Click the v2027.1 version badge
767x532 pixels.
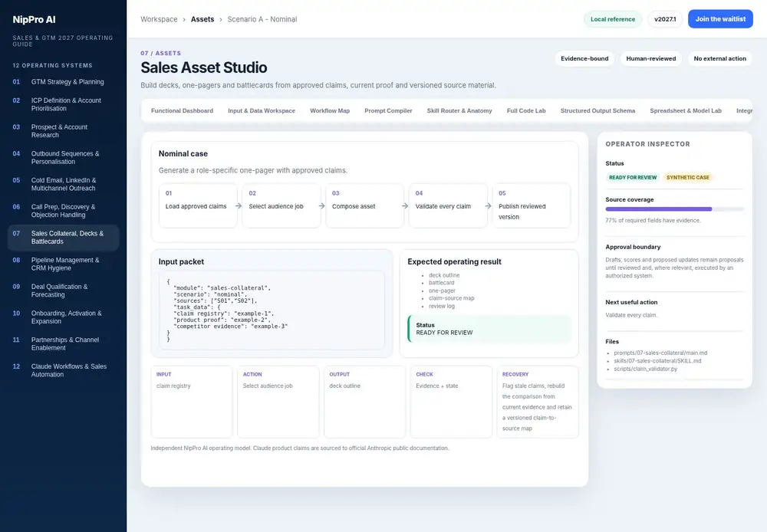click(665, 19)
